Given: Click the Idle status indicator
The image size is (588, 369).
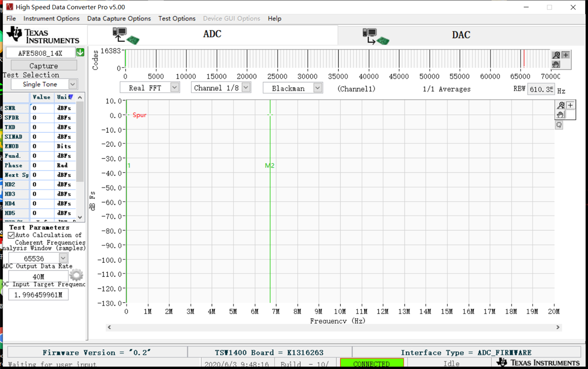Looking at the screenshot, I should coord(451,364).
